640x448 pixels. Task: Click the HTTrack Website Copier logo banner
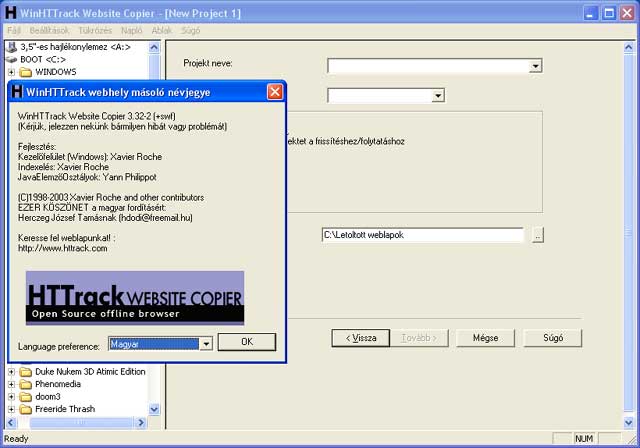coord(135,298)
